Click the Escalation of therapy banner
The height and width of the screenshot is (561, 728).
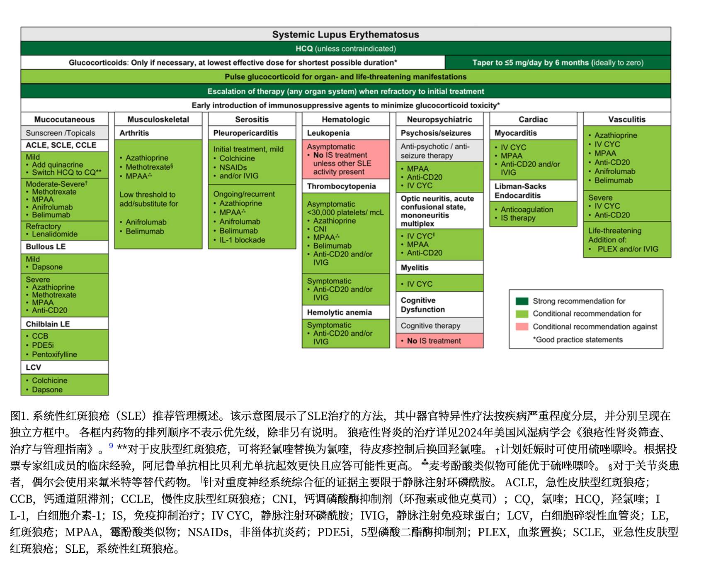point(345,91)
